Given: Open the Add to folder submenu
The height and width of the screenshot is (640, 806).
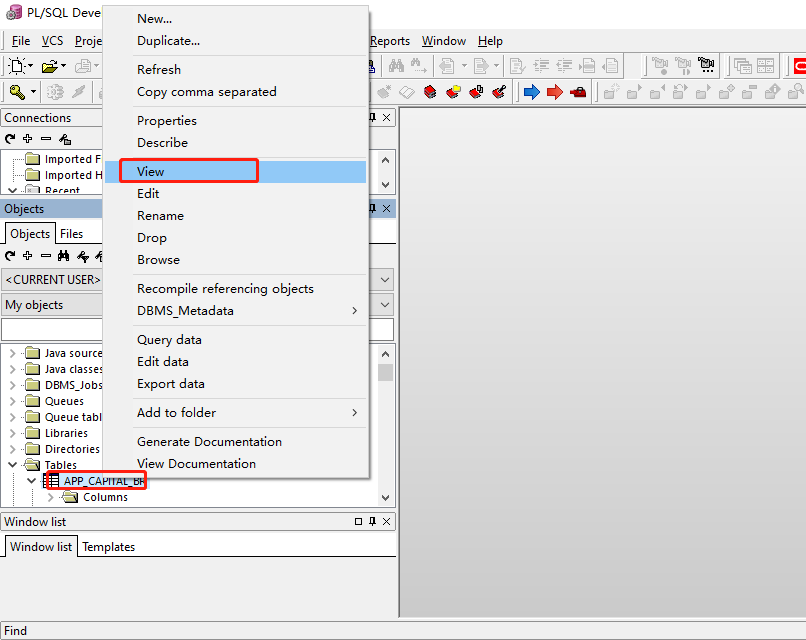Looking at the screenshot, I should point(235,413).
